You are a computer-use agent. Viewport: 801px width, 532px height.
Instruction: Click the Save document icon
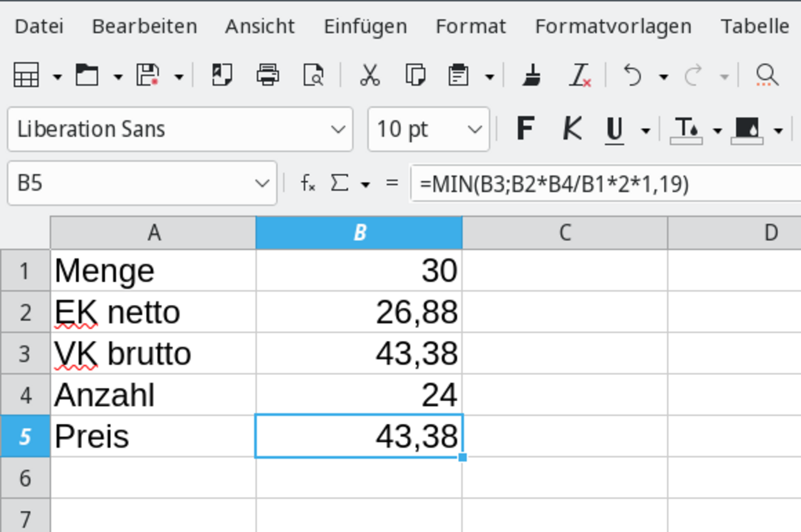[x=148, y=76]
